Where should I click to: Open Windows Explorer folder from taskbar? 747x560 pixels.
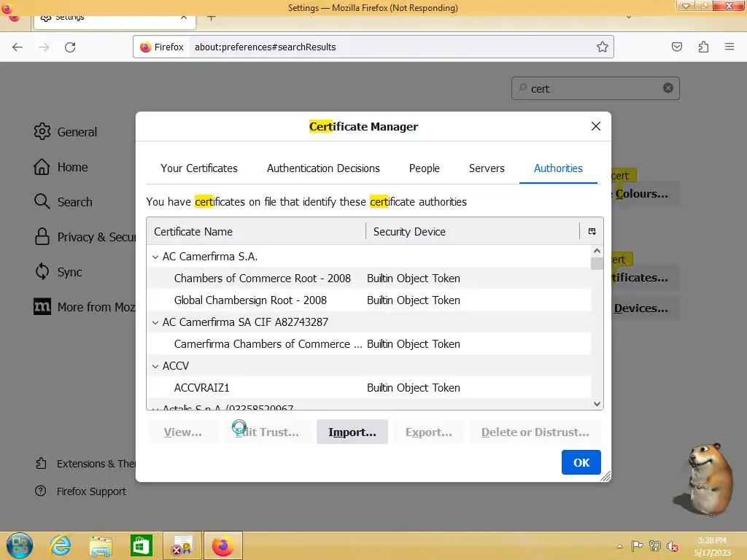pyautogui.click(x=101, y=545)
